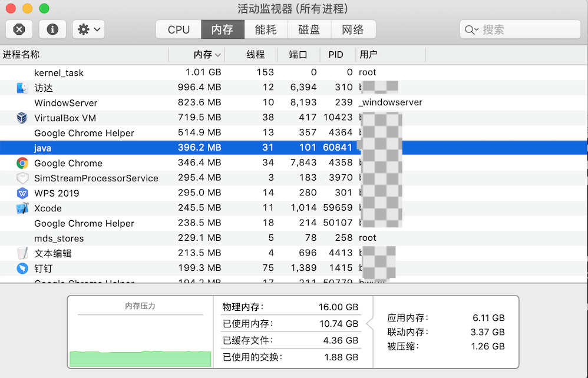Switch to the CPU tab
The width and height of the screenshot is (588, 378).
pos(179,29)
